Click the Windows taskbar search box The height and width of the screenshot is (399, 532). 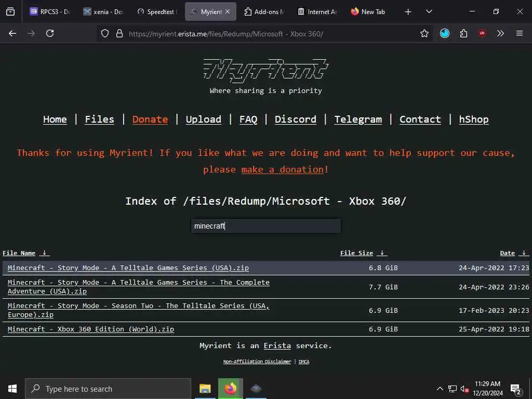tap(108, 389)
